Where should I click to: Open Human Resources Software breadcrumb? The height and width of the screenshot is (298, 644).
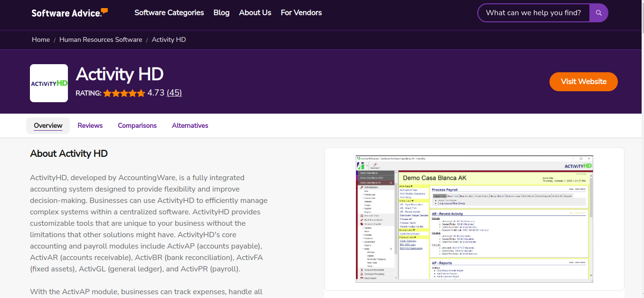pos(101,39)
